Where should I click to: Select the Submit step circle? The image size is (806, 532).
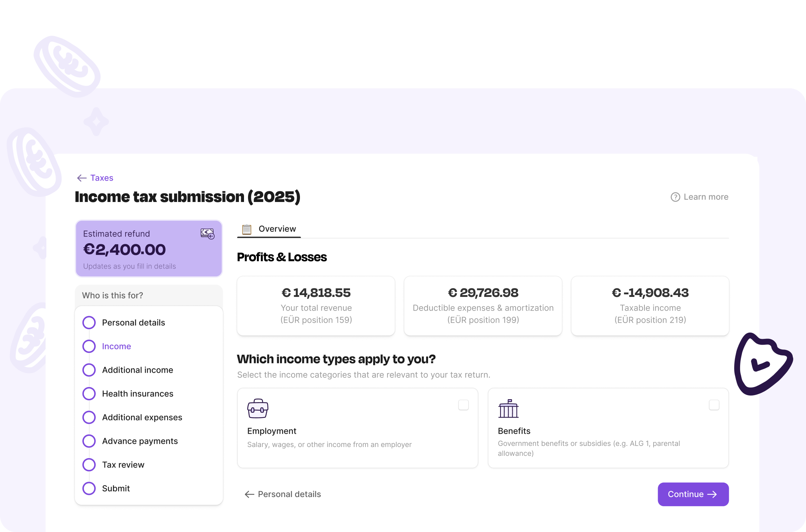point(89,489)
